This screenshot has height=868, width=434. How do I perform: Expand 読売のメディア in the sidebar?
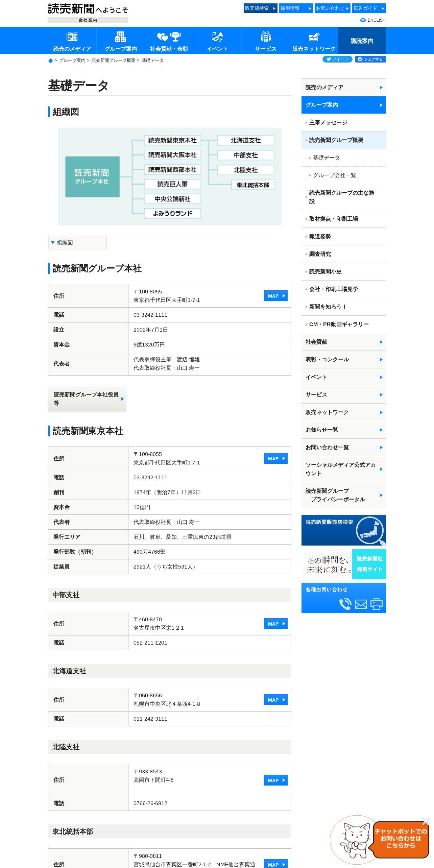(344, 87)
